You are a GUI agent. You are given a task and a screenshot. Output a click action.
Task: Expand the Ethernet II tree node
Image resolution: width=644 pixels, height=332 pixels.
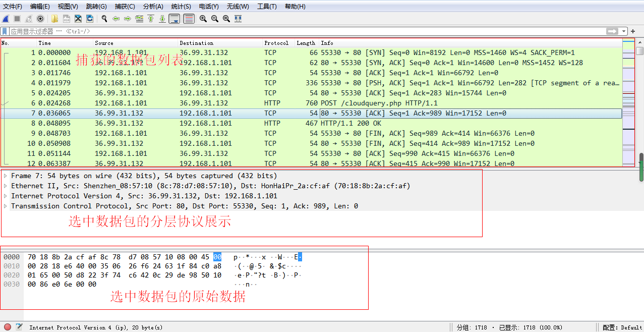6,186
